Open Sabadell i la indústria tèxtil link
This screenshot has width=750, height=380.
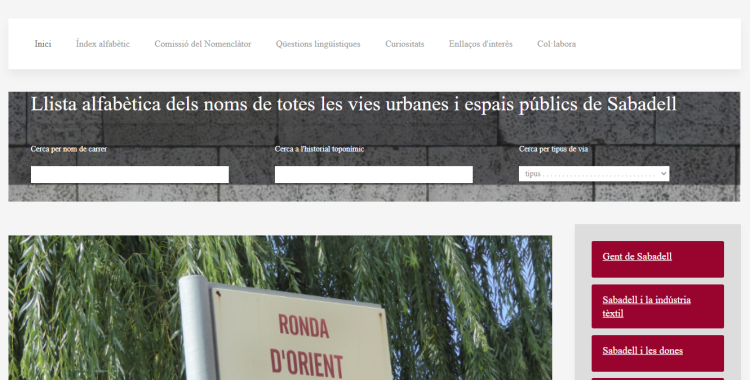click(646, 306)
